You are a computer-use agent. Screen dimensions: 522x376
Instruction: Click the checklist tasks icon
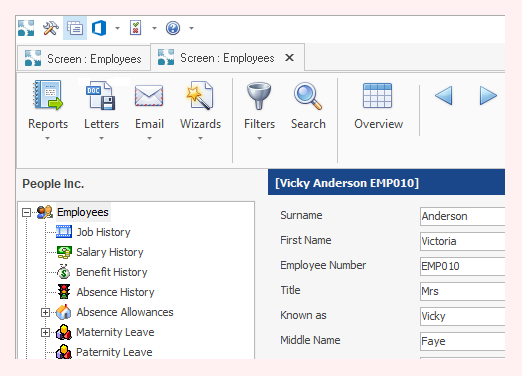coord(136,28)
